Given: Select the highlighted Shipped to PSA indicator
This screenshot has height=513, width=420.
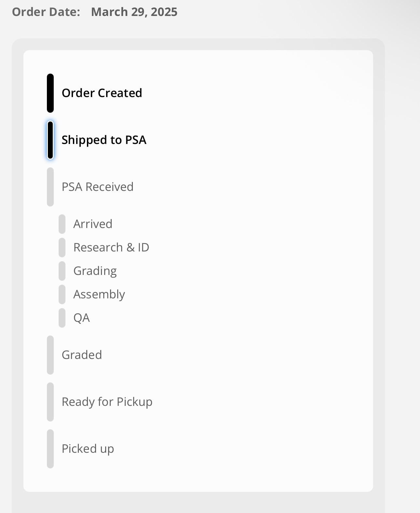Looking at the screenshot, I should pyautogui.click(x=50, y=140).
